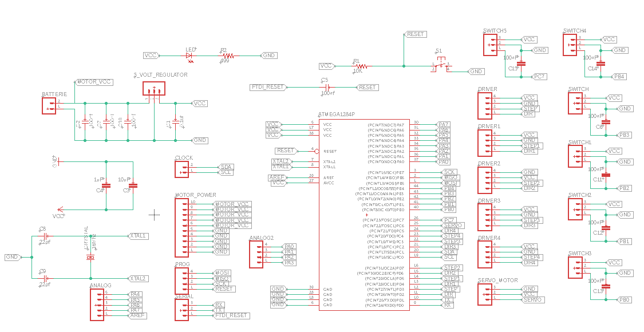Pick the 5_VOLT_REGULATOR component
This screenshot has height=332, width=644.
pos(154,89)
